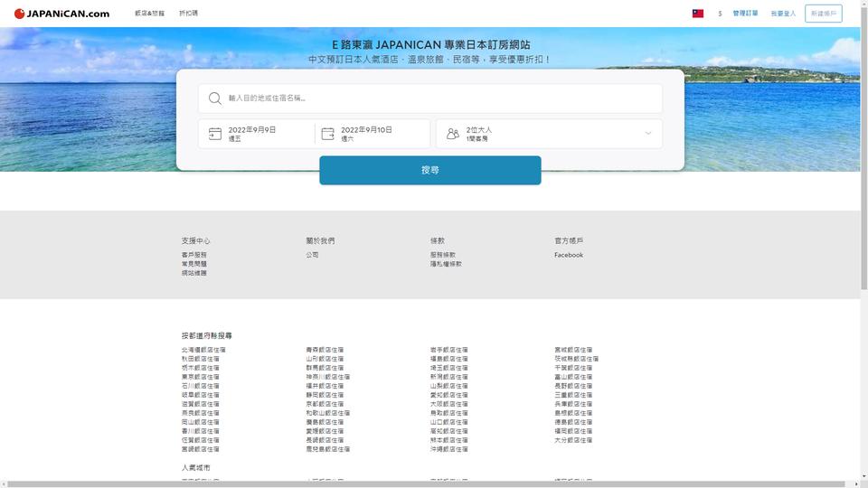
Task: Open the JAPANiCAN.com logo home link
Action: [x=62, y=14]
